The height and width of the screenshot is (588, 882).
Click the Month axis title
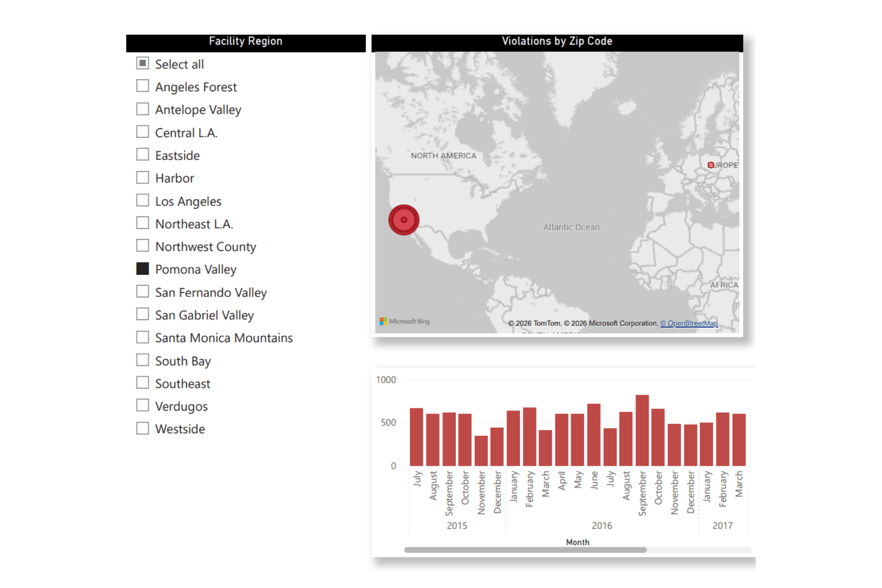(x=577, y=542)
